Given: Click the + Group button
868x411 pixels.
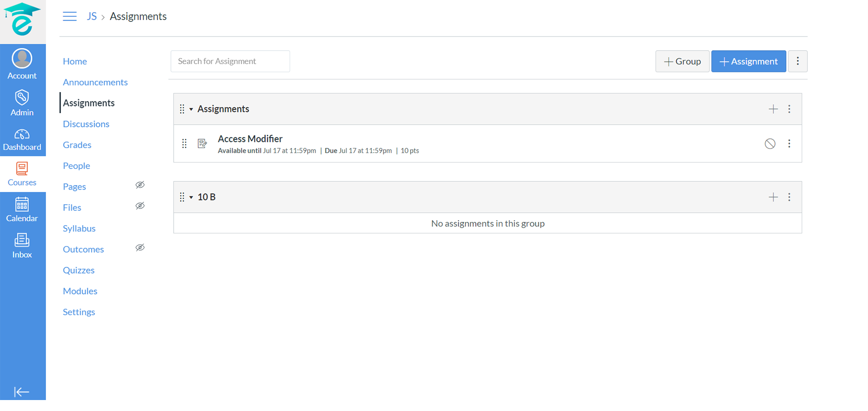Looking at the screenshot, I should pyautogui.click(x=682, y=61).
